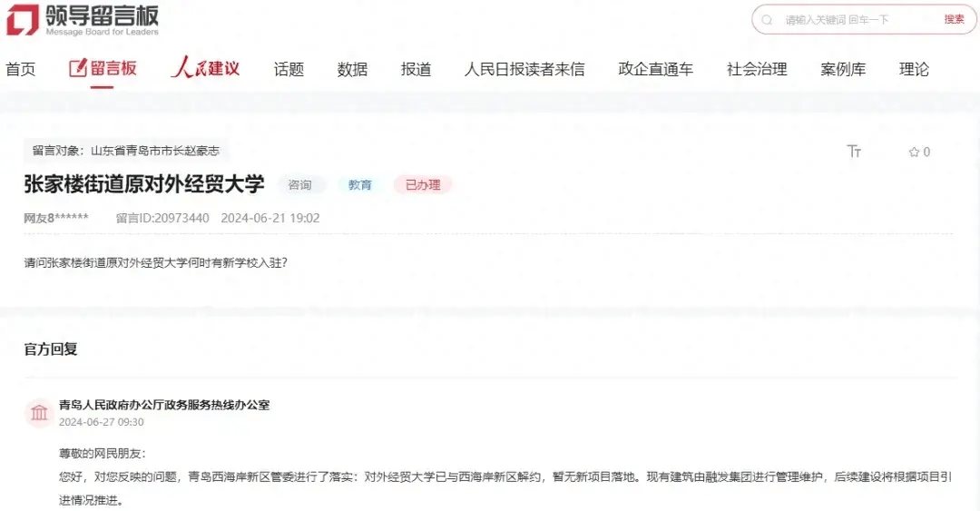Go to the 数据 section

pos(352,69)
